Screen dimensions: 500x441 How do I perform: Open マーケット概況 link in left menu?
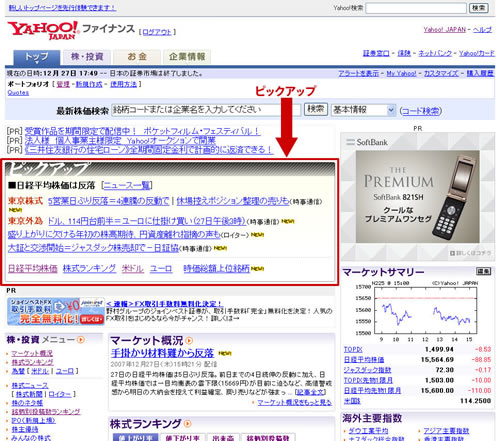tap(32, 353)
